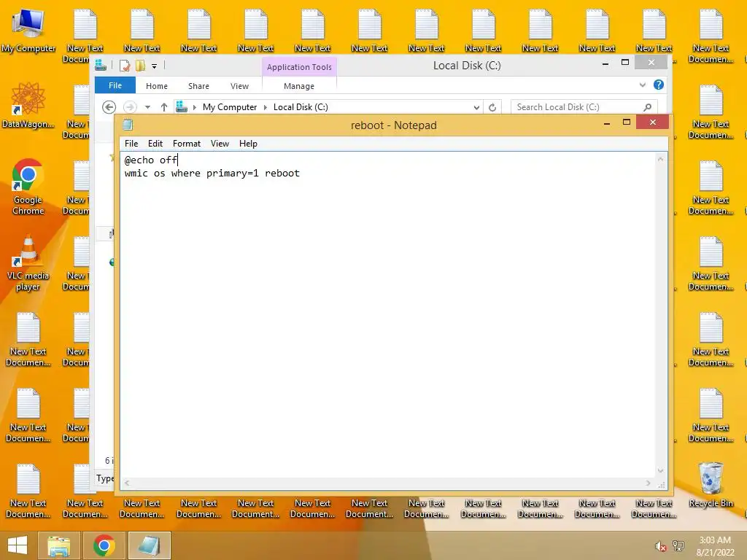747x560 pixels.
Task: Expand the address bar history dropdown
Action: coord(476,107)
